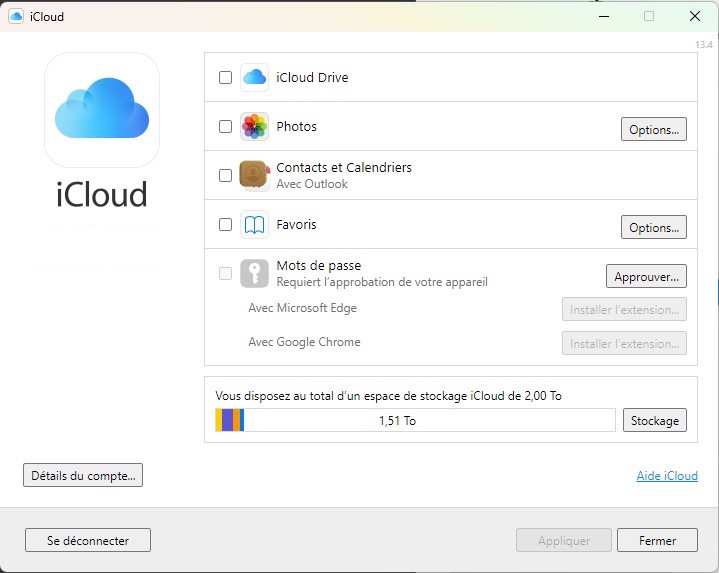Click the iCloud Drive label
Screen dimensions: 719x573
coord(312,77)
